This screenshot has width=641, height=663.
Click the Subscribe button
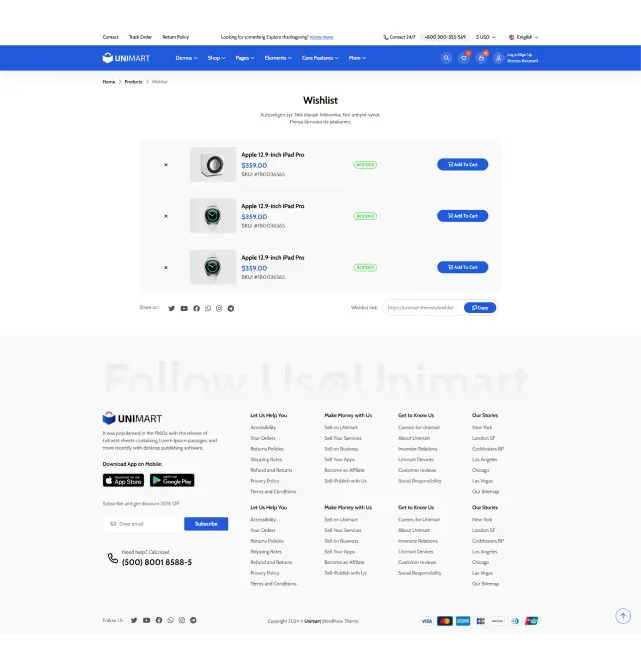point(206,524)
